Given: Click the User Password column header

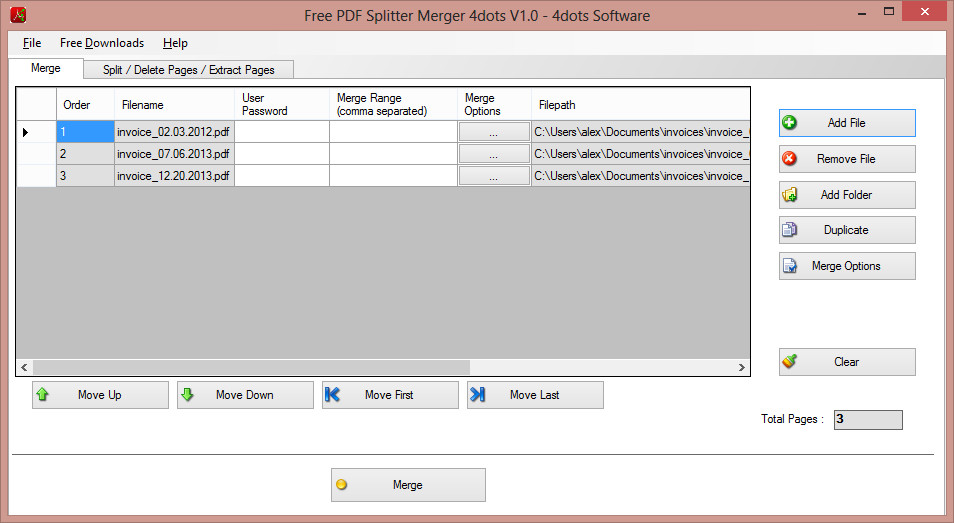Looking at the screenshot, I should point(282,105).
